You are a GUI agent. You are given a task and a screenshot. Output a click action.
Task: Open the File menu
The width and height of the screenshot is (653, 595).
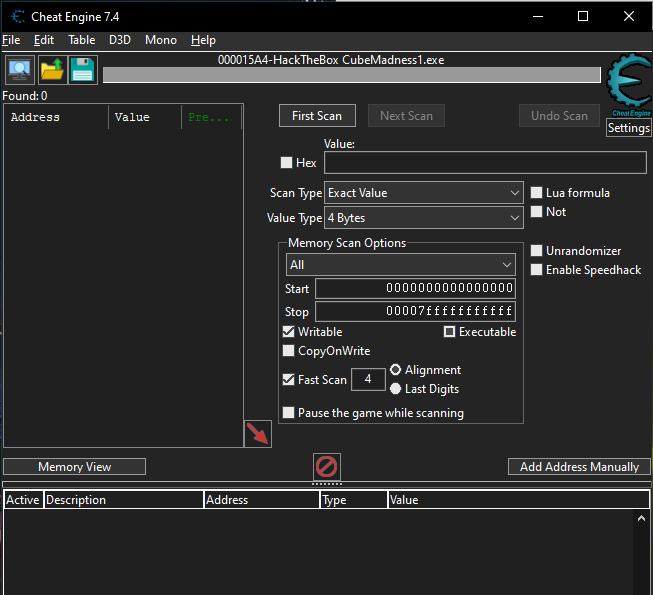point(11,40)
